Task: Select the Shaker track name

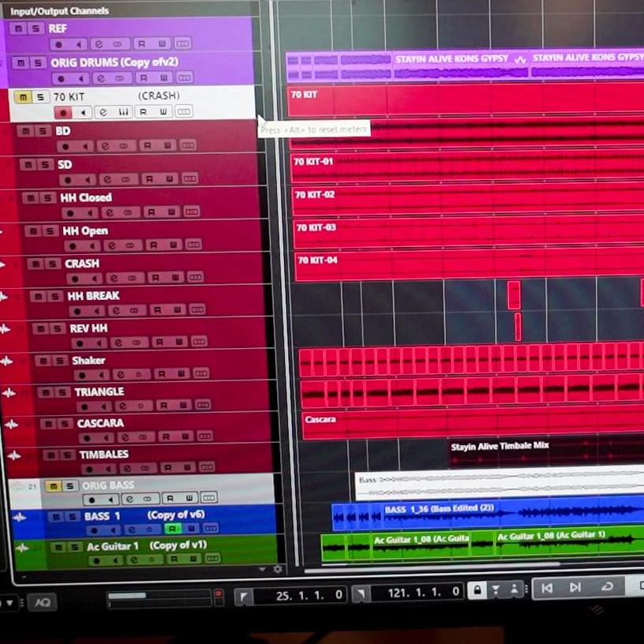Action: click(x=88, y=361)
